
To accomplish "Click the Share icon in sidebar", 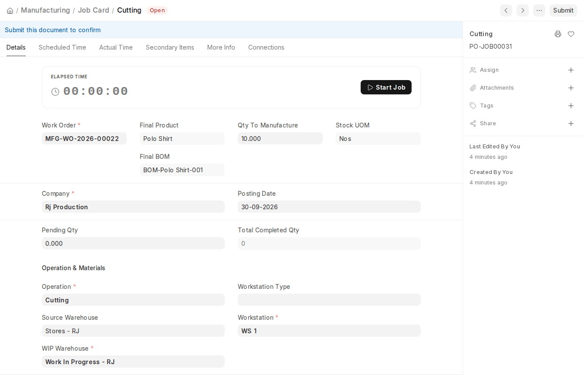I will (473, 124).
